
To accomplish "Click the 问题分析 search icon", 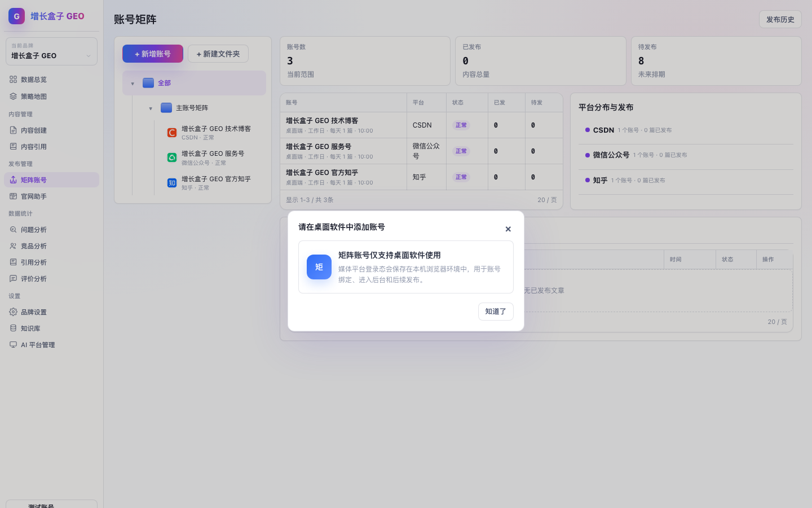I will tap(13, 230).
